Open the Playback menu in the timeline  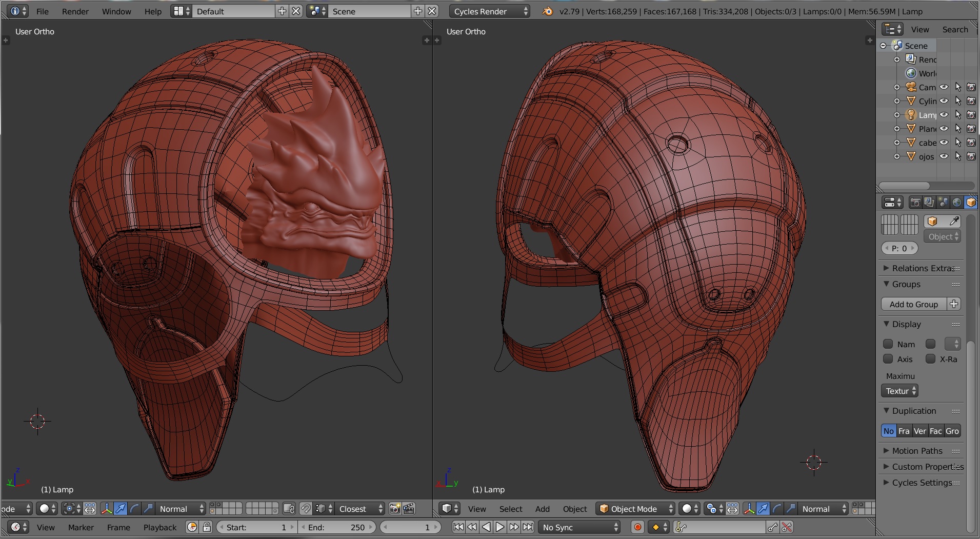pos(159,527)
